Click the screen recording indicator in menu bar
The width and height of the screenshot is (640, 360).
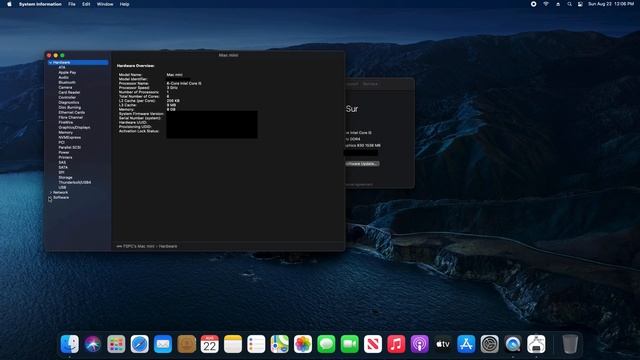click(533, 4)
